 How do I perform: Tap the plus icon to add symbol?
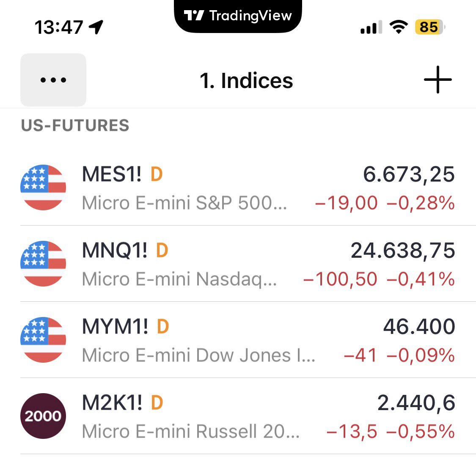pyautogui.click(x=437, y=80)
